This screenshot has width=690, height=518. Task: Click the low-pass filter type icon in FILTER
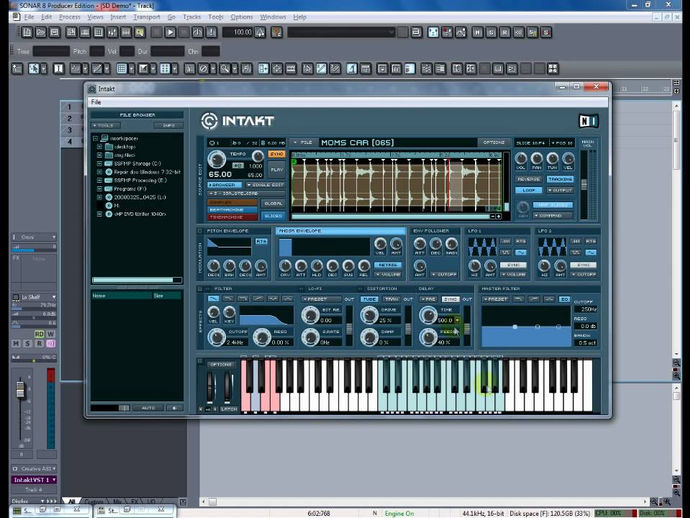point(213,299)
